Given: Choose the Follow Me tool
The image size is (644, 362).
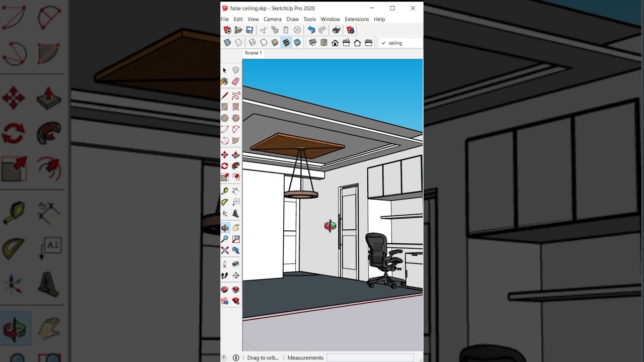Looking at the screenshot, I should 235,166.
